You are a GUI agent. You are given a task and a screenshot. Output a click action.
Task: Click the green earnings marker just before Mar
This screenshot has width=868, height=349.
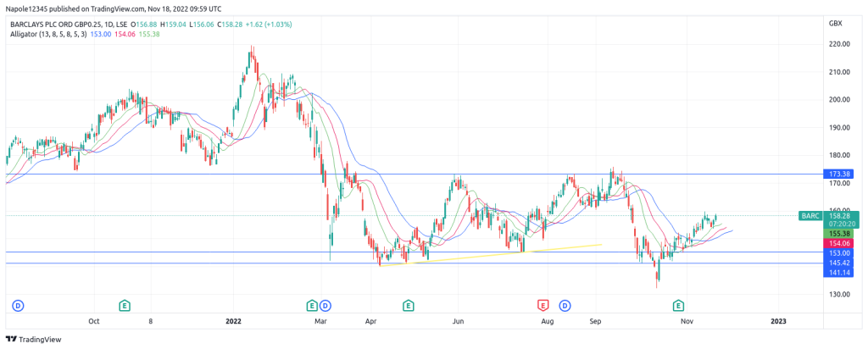click(312, 305)
